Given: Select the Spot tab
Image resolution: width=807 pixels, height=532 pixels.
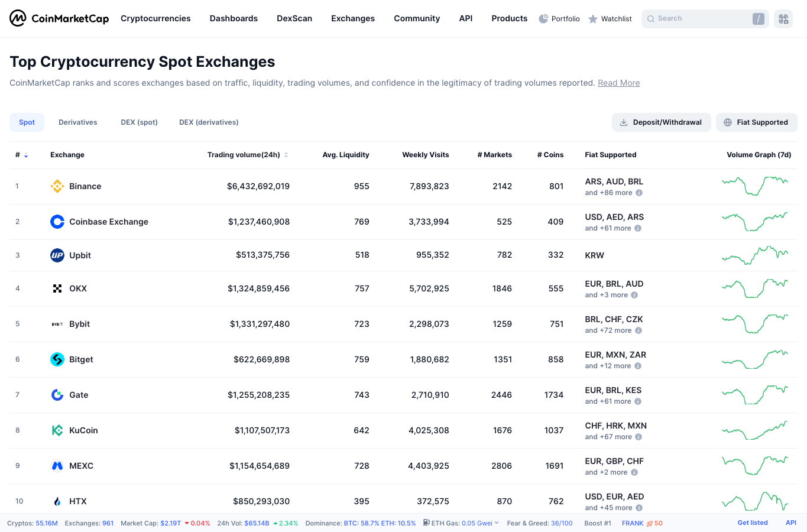Looking at the screenshot, I should [27, 122].
